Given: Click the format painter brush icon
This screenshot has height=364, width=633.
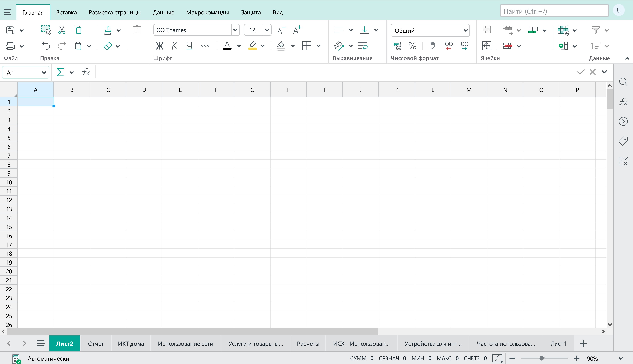Looking at the screenshot, I should coord(108,30).
